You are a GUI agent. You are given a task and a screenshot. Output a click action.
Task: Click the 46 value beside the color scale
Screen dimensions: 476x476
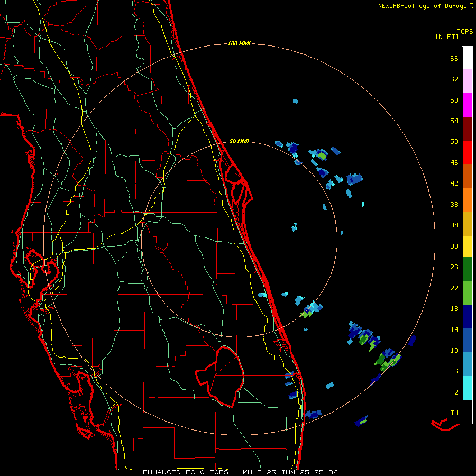tap(454, 163)
